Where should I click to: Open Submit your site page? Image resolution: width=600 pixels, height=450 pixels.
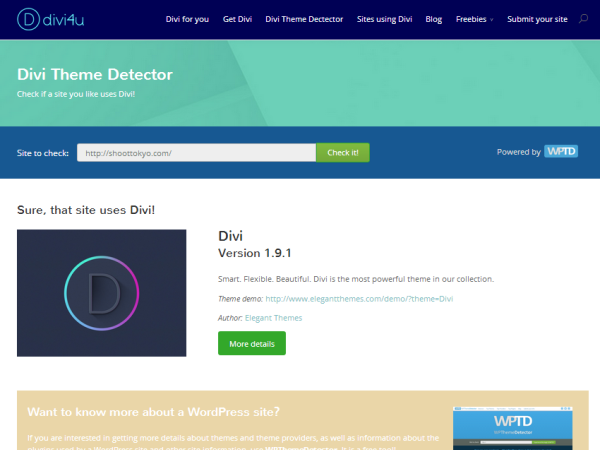[x=537, y=19]
